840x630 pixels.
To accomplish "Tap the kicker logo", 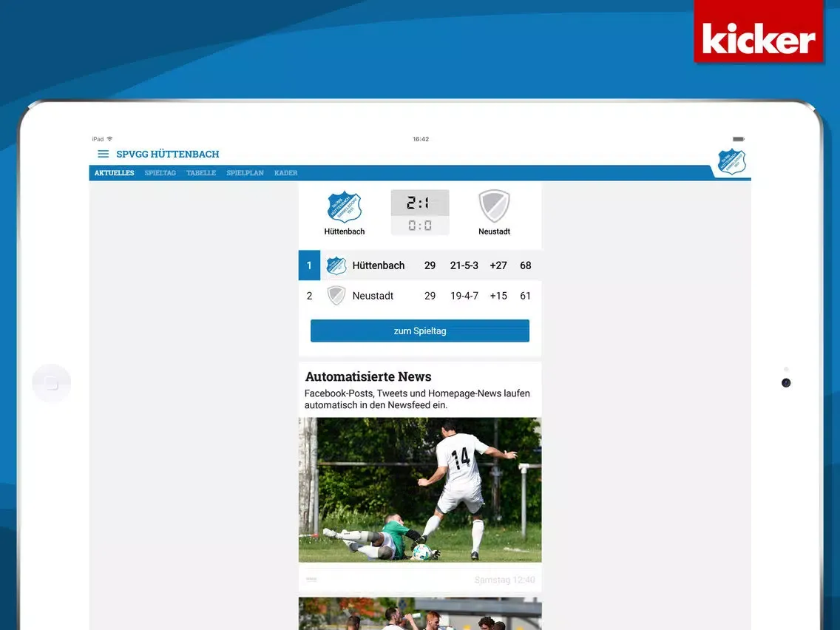I will tap(759, 32).
